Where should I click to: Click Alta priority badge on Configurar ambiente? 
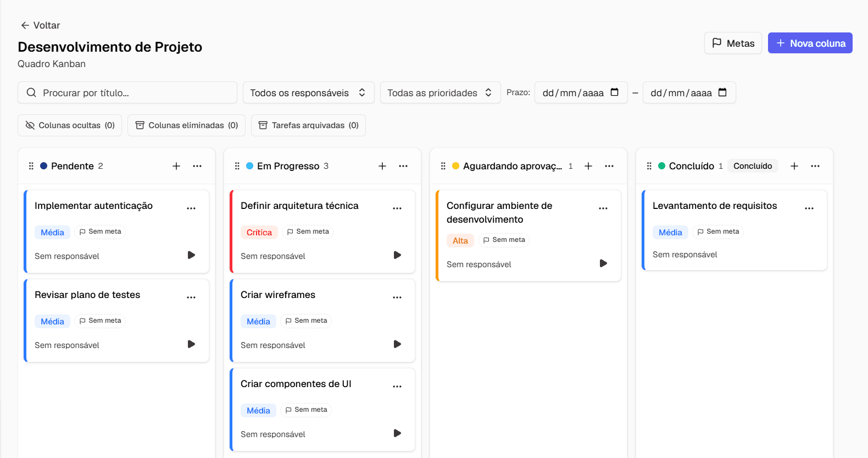pyautogui.click(x=460, y=241)
